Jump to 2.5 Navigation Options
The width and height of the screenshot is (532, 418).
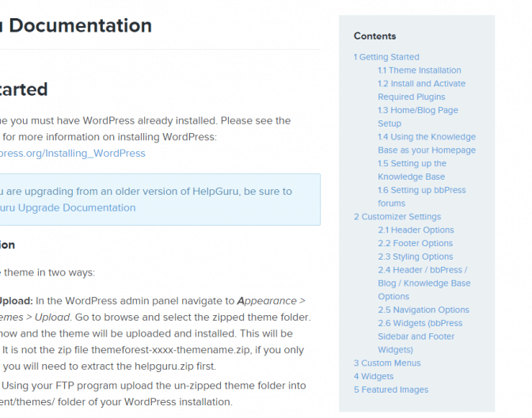424,310
